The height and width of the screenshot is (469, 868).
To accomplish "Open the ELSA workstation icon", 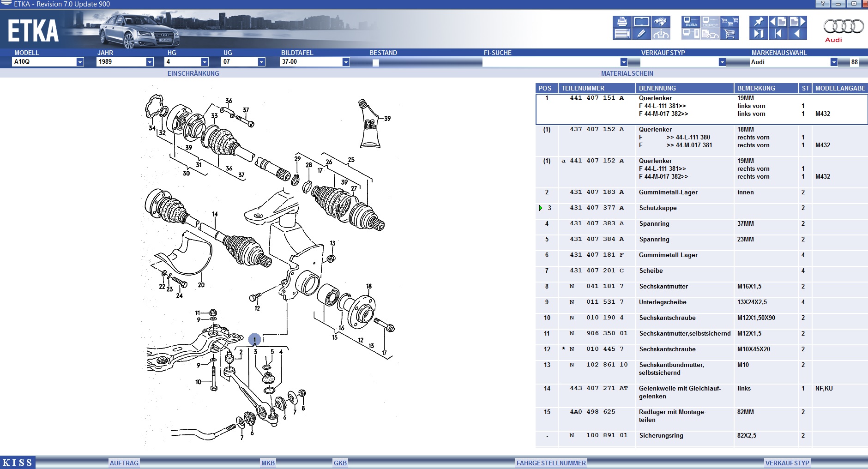I will pos(691,22).
